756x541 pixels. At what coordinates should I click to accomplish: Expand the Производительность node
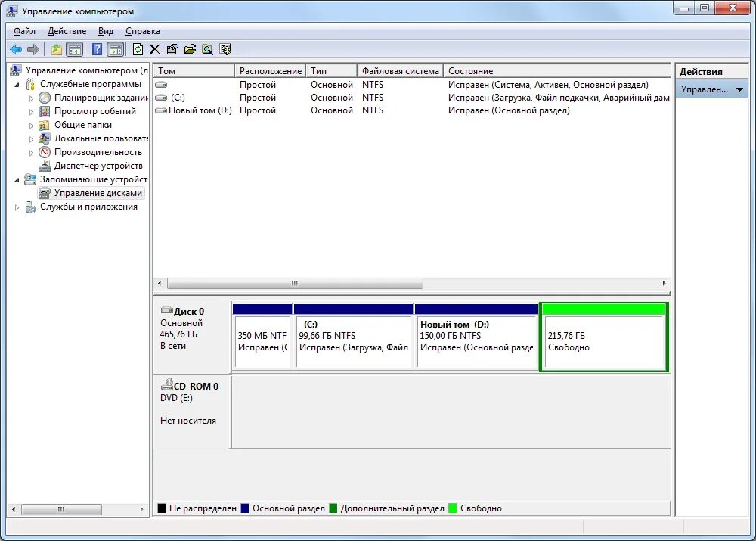tap(31, 153)
